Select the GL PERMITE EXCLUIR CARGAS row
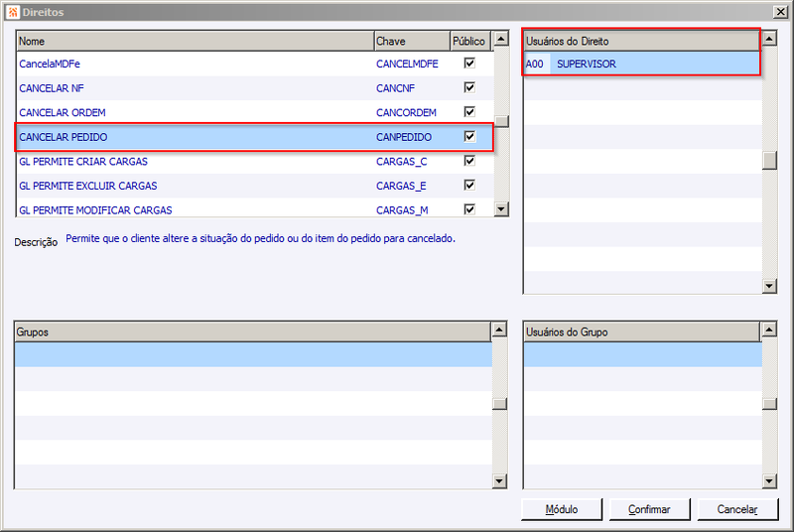This screenshot has height=532, width=794. click(255, 186)
